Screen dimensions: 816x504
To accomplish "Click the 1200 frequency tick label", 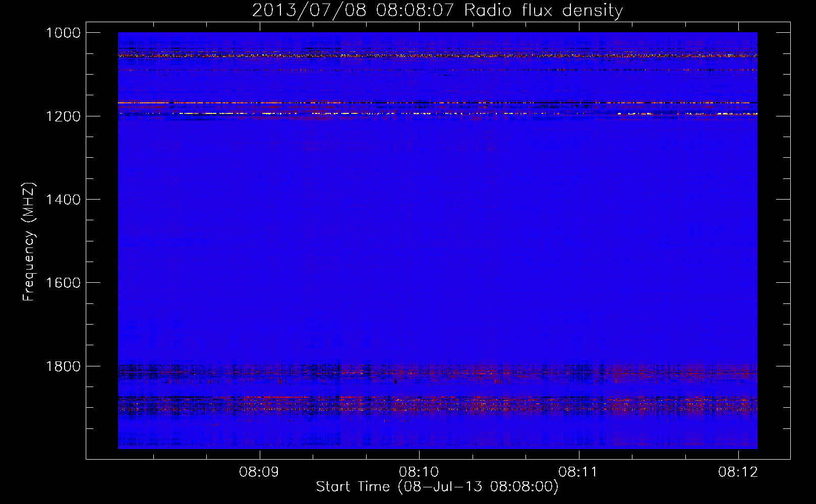I will click(x=63, y=116).
